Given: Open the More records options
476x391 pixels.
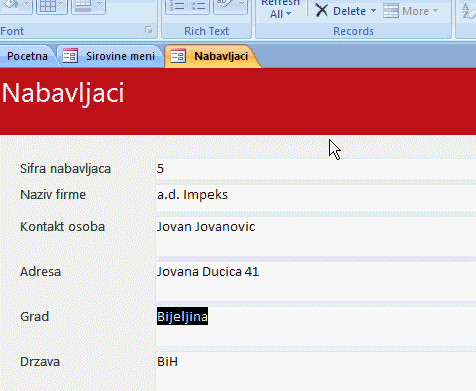Looking at the screenshot, I should coord(410,11).
